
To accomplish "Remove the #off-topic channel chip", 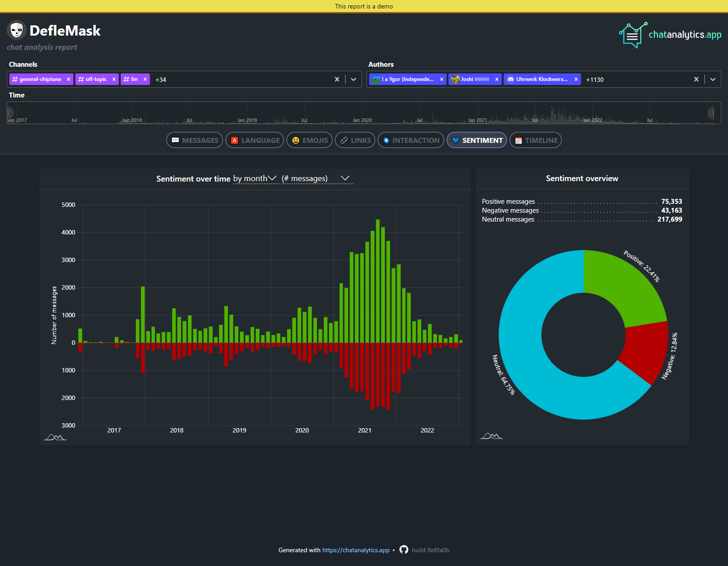I will tap(114, 79).
